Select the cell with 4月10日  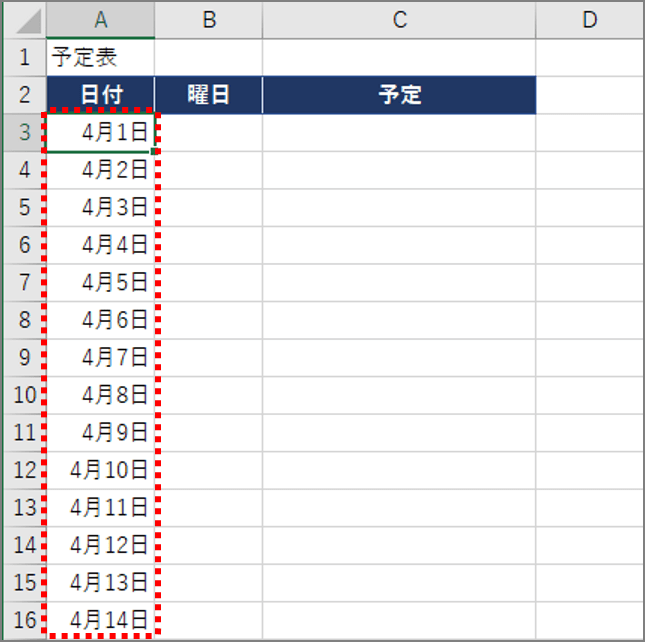coord(101,470)
